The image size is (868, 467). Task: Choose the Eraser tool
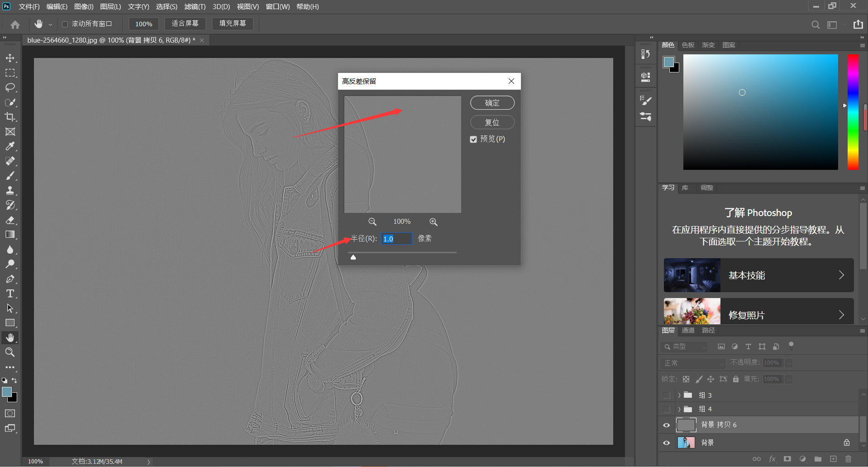[x=10, y=220]
